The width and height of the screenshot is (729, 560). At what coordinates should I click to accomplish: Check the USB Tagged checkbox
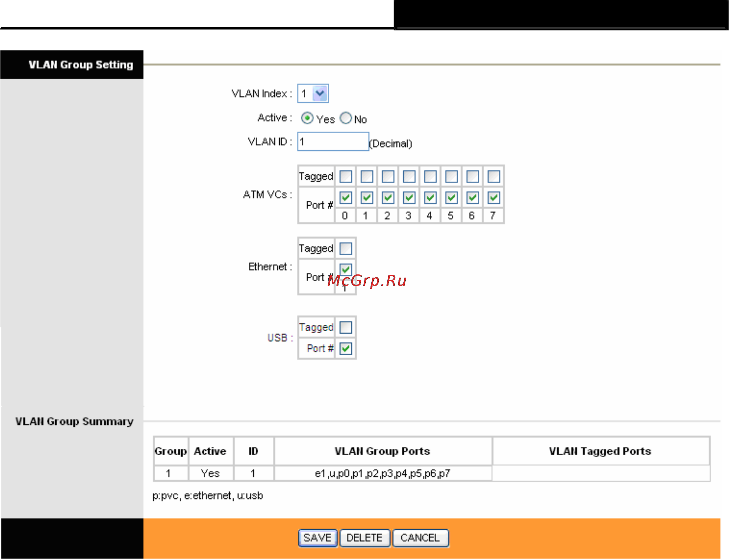pyautogui.click(x=346, y=327)
